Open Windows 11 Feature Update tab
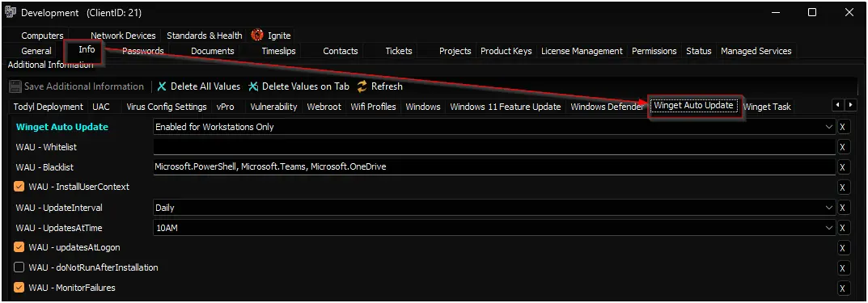The image size is (868, 303). (506, 107)
